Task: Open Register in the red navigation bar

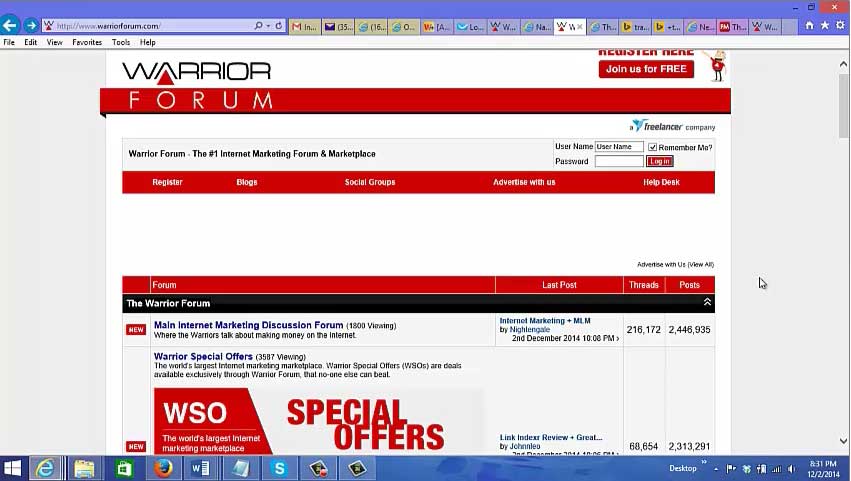Action: point(167,182)
